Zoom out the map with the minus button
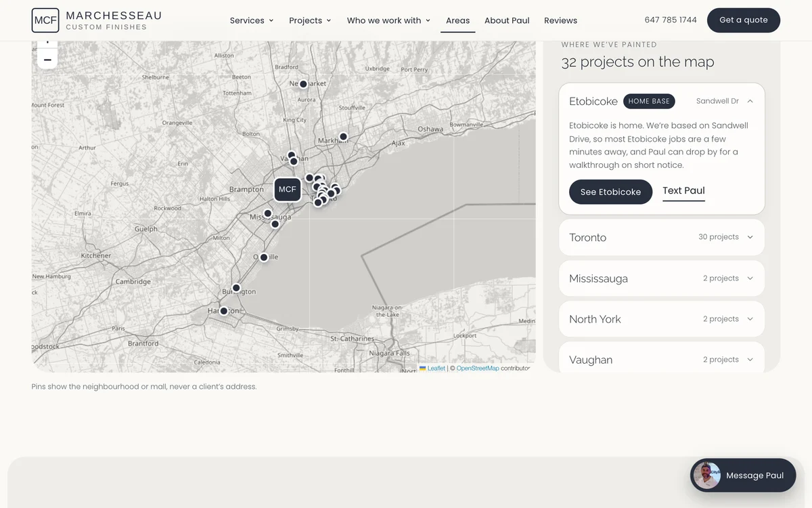This screenshot has width=812, height=508. [x=47, y=60]
